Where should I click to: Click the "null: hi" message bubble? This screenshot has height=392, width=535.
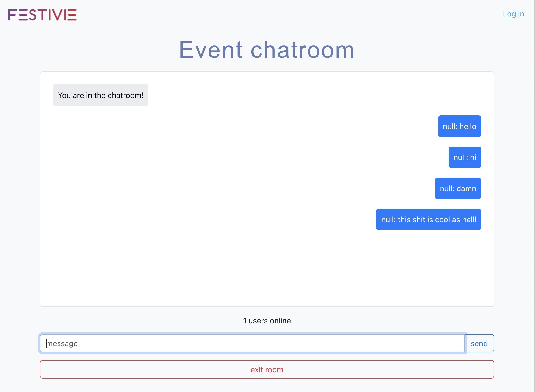465,157
